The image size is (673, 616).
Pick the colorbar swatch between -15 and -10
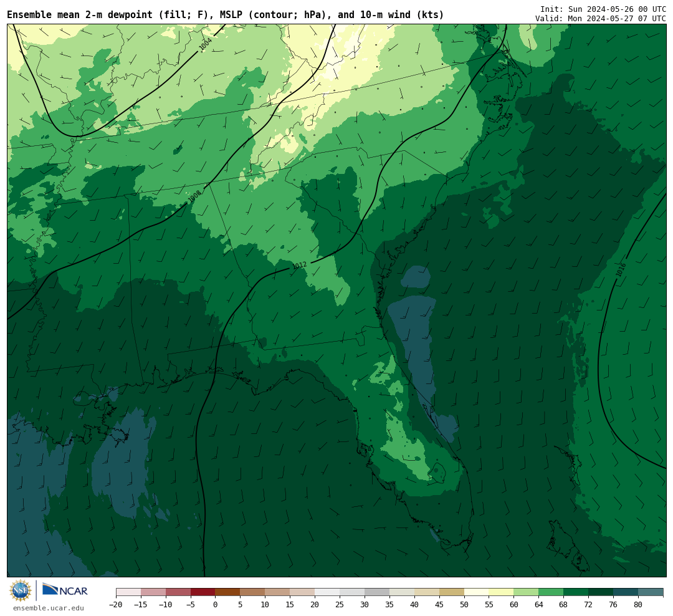coord(153,592)
